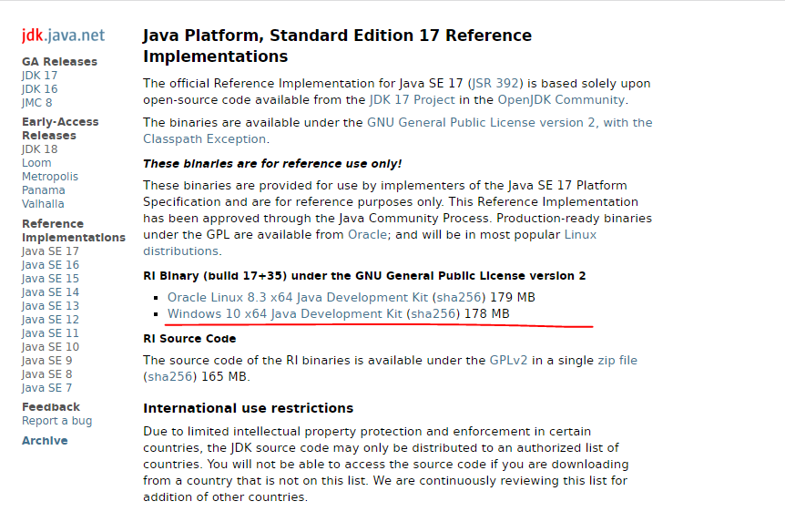Select Java SE 15 reference implementation

51,279
